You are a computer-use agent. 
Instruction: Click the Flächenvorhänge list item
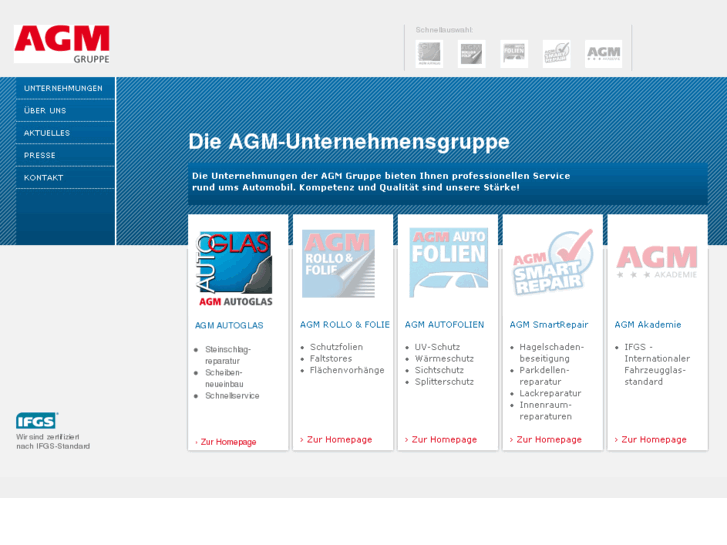[347, 370]
